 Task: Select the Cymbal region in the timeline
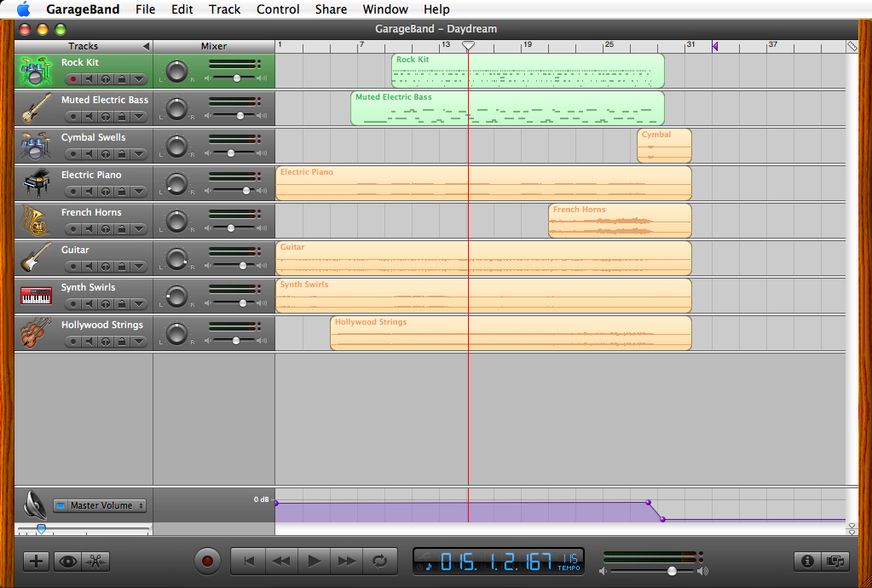click(664, 146)
